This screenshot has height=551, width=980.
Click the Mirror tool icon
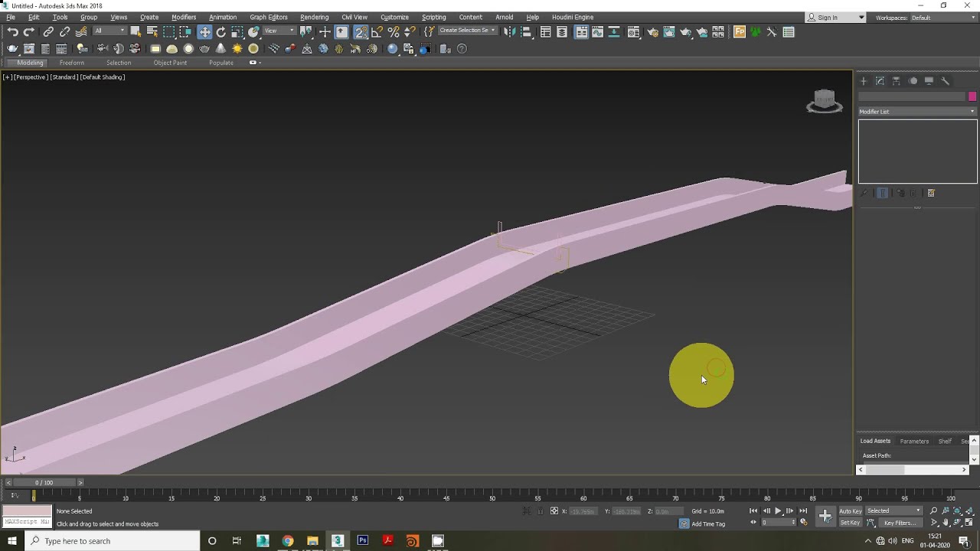tap(510, 32)
